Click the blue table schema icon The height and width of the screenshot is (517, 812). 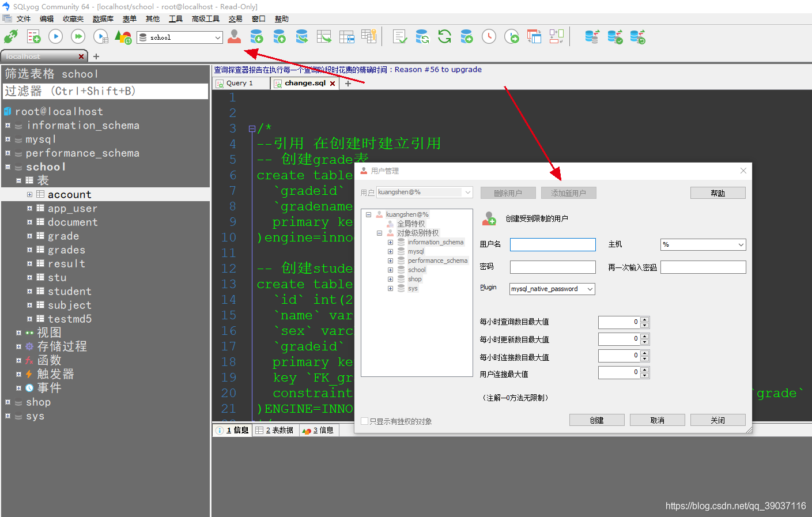pyautogui.click(x=347, y=37)
